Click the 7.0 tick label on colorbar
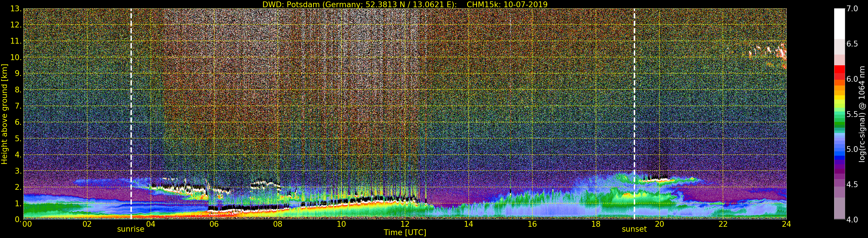The height and width of the screenshot is (238, 868). coord(852,9)
